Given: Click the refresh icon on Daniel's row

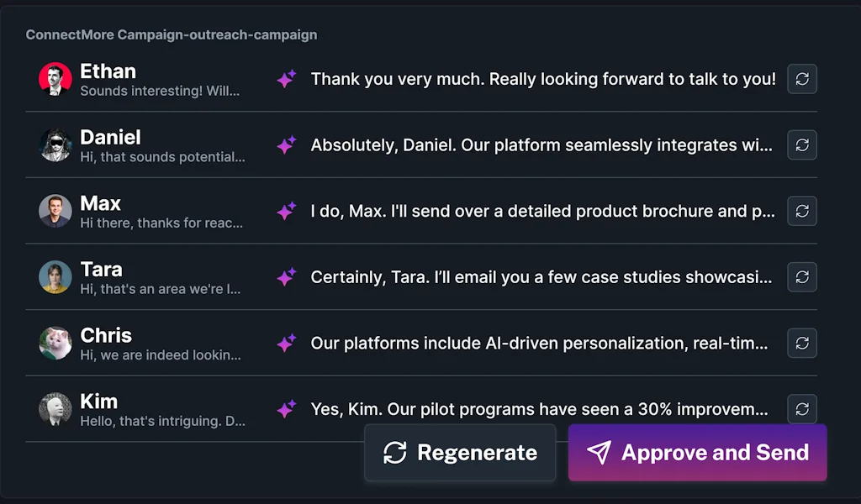Looking at the screenshot, I should [x=802, y=145].
